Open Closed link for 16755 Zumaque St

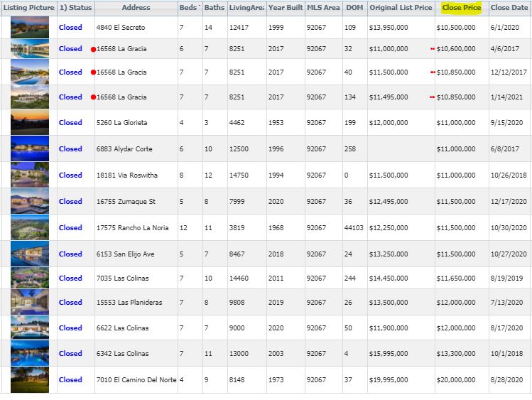pyautogui.click(x=70, y=202)
